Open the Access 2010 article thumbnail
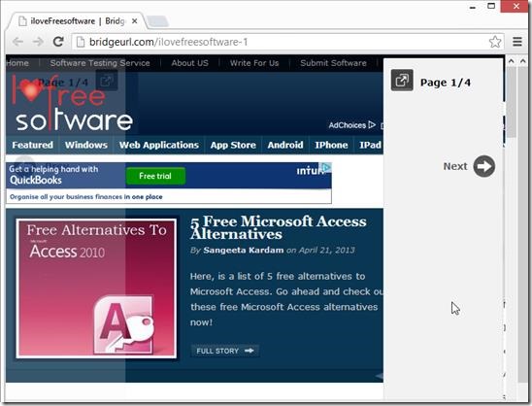This screenshot has width=532, height=406. coord(96,288)
